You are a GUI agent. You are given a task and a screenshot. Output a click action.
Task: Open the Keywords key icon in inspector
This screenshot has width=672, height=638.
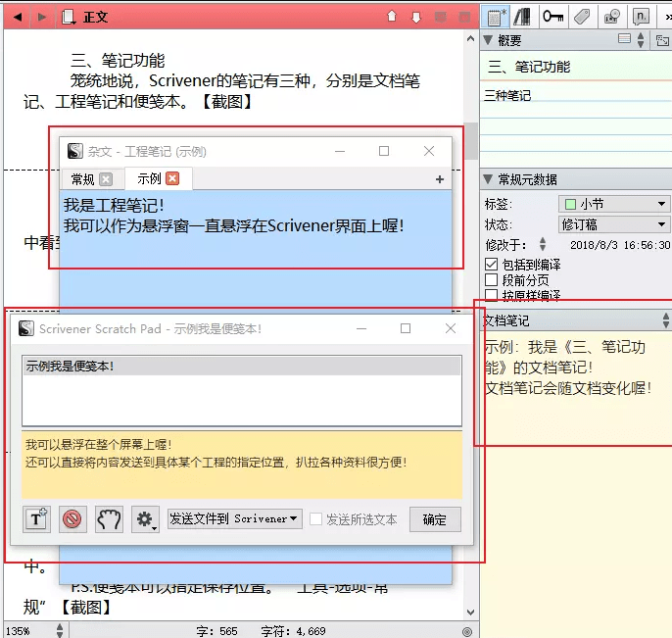(552, 17)
